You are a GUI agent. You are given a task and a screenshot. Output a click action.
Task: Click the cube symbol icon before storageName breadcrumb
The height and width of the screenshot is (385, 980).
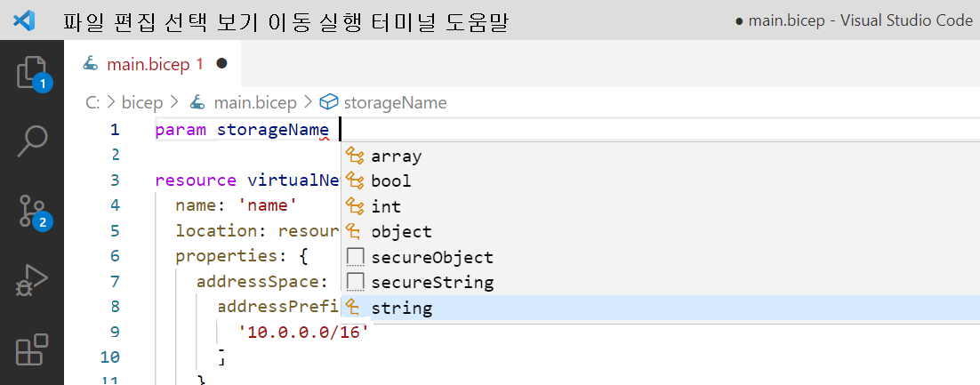[x=329, y=102]
